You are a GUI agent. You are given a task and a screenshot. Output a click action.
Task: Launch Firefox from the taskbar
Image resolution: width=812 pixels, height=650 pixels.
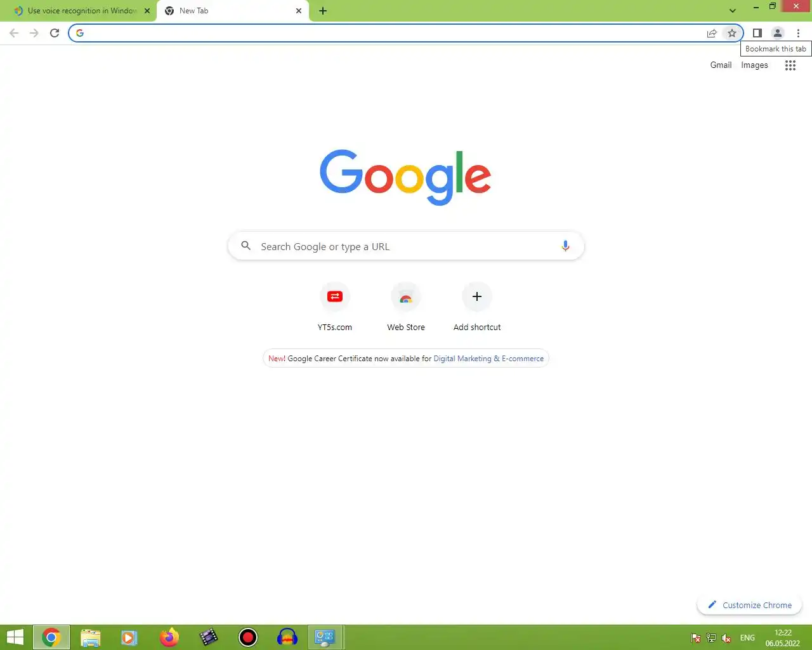pos(169,637)
